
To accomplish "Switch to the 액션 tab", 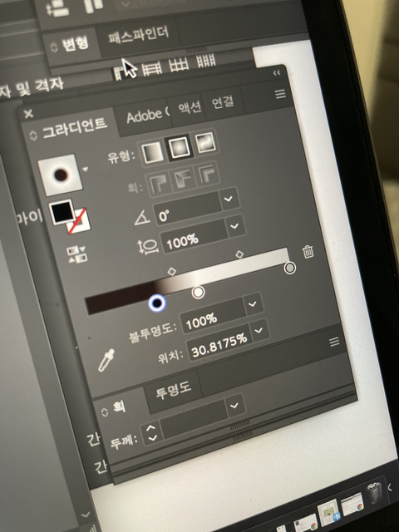I will click(x=190, y=108).
